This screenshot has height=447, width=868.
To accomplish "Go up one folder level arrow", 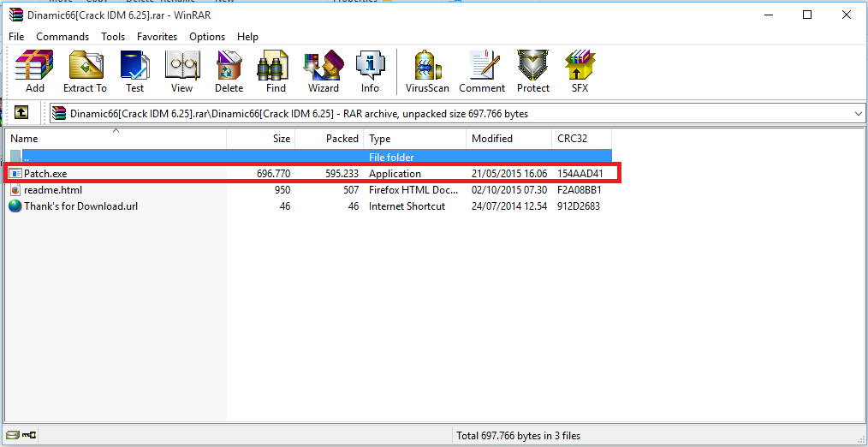I will (21, 113).
